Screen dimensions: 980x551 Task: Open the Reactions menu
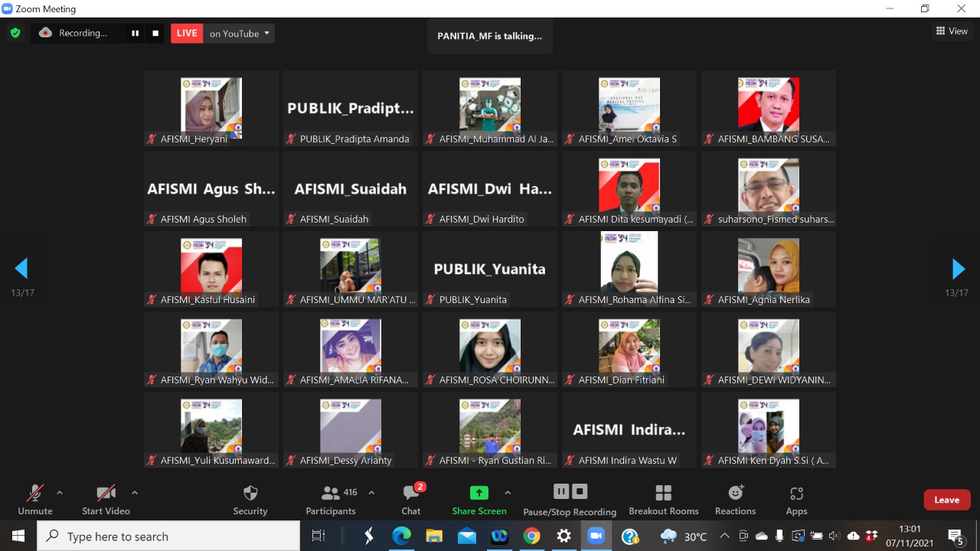click(x=735, y=499)
